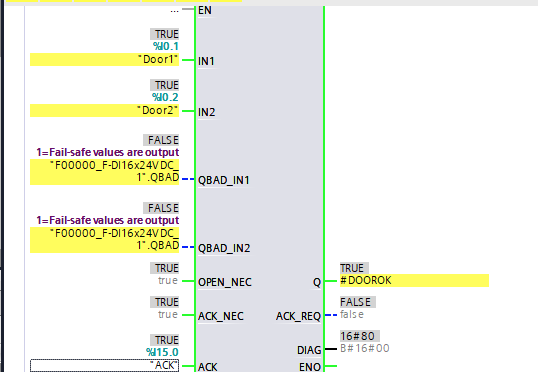Select the QBAD_IN2 pin label
Viewport: 538px width, 372px height.
point(224,248)
